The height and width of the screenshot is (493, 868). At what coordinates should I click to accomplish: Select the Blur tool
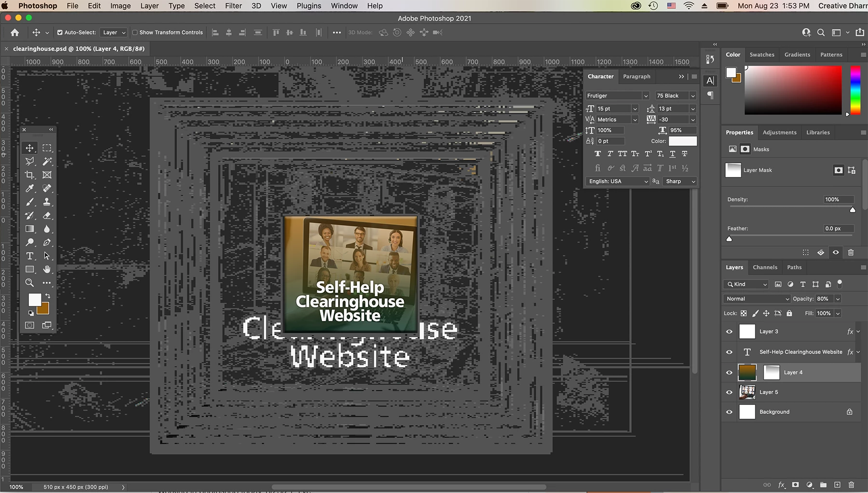click(47, 229)
